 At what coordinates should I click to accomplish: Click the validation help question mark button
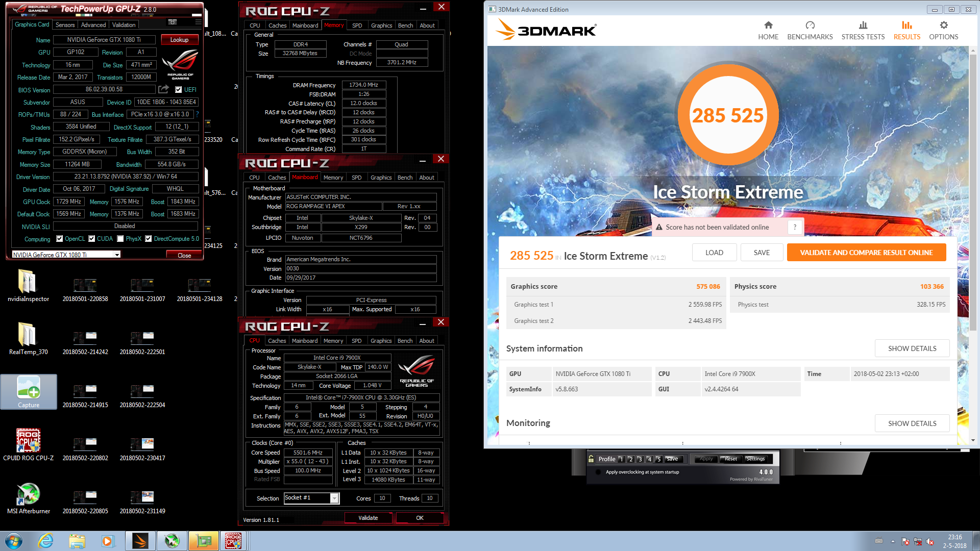795,227
